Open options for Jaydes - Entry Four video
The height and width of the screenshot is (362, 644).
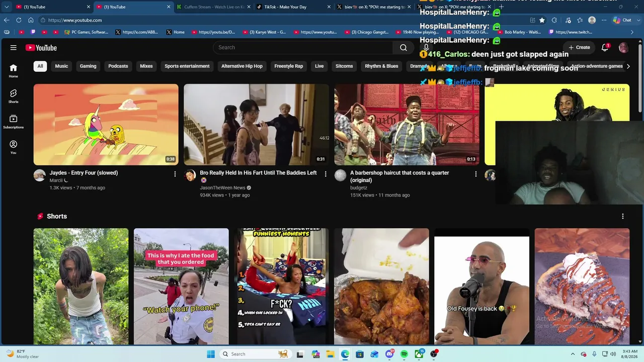point(175,174)
